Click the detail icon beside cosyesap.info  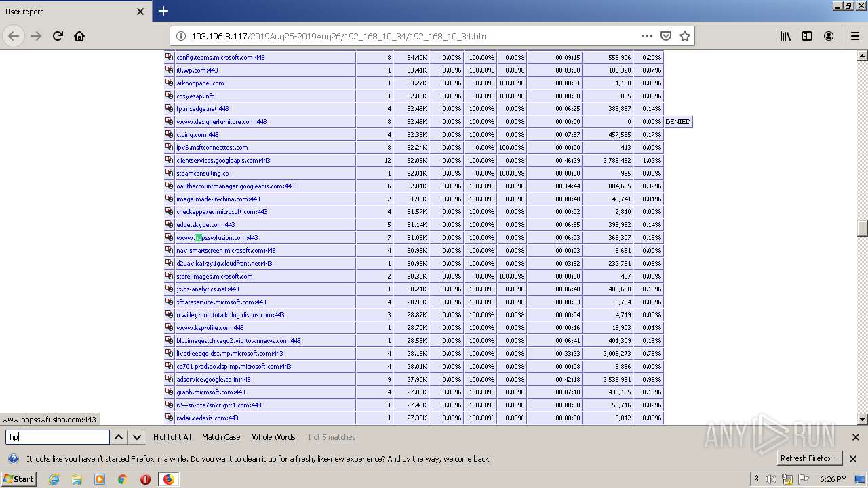click(x=170, y=96)
